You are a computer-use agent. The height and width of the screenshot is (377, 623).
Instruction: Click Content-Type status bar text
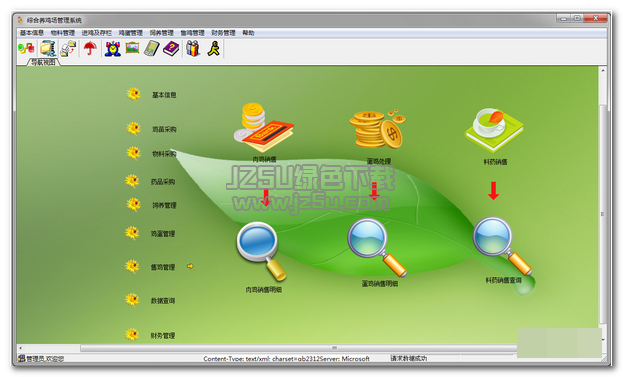point(286,359)
